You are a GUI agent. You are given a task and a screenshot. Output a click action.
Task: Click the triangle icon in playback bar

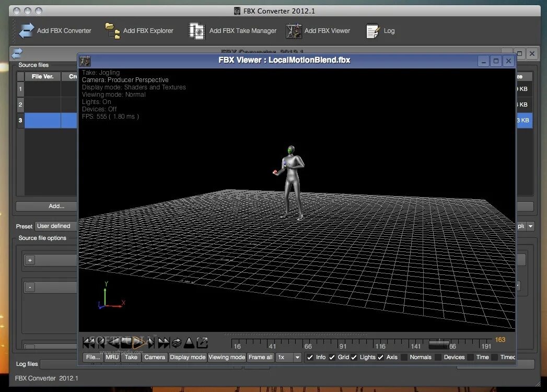pyautogui.click(x=189, y=343)
